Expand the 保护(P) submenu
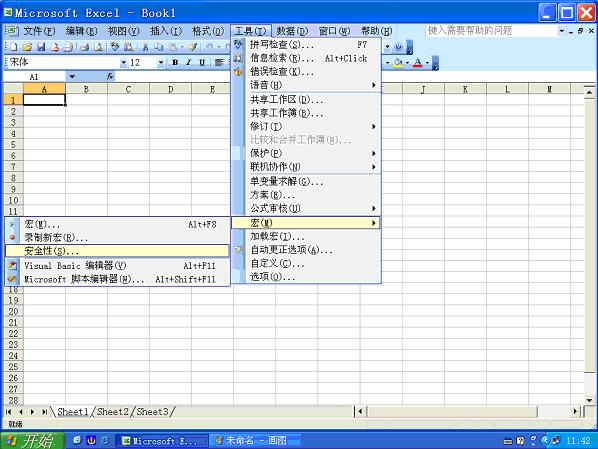 point(306,153)
